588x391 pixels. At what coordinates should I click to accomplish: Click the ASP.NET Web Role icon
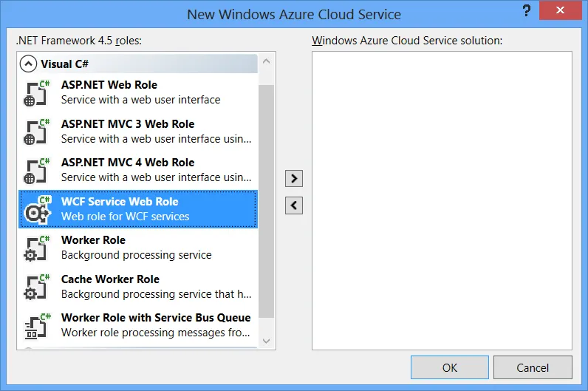pyautogui.click(x=36, y=93)
